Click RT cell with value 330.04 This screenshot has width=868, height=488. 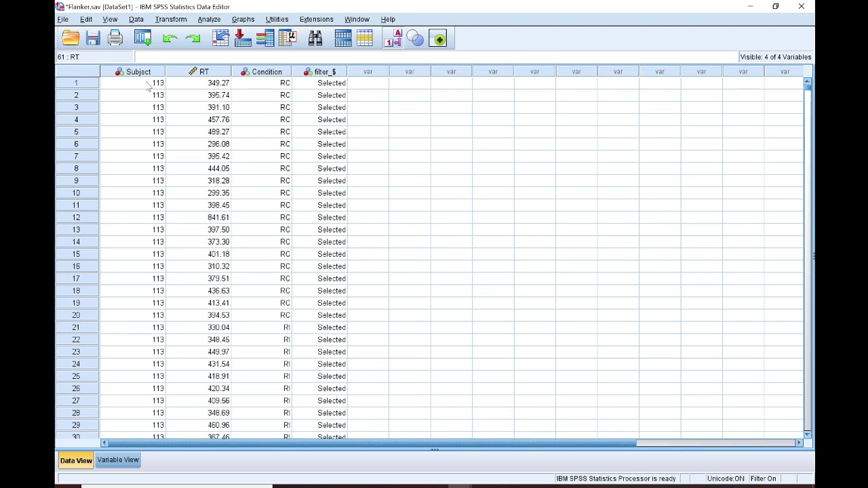tap(198, 327)
